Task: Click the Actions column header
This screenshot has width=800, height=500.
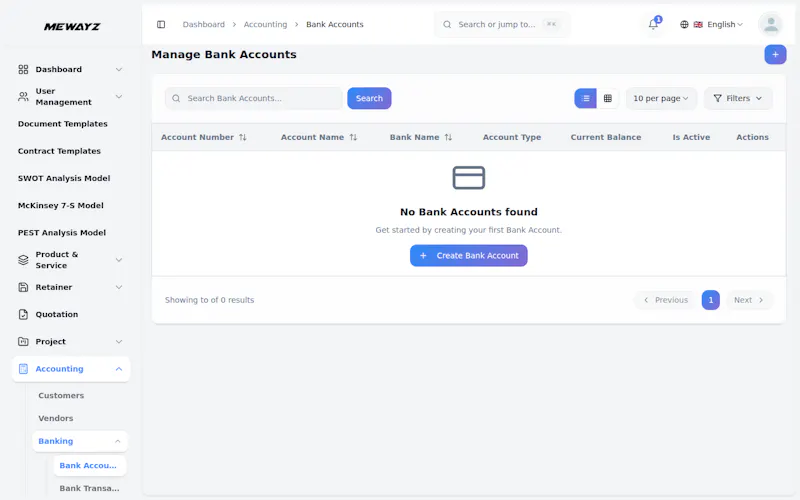Action: (752, 137)
